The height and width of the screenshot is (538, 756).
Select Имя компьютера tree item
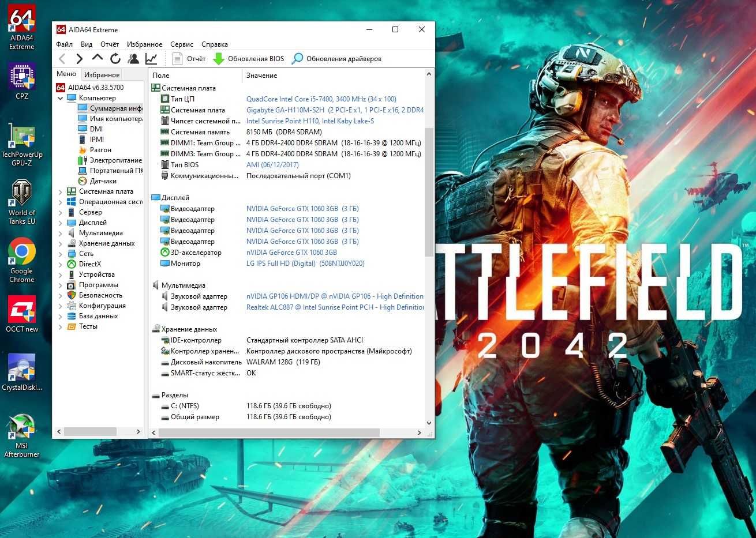pos(110,119)
